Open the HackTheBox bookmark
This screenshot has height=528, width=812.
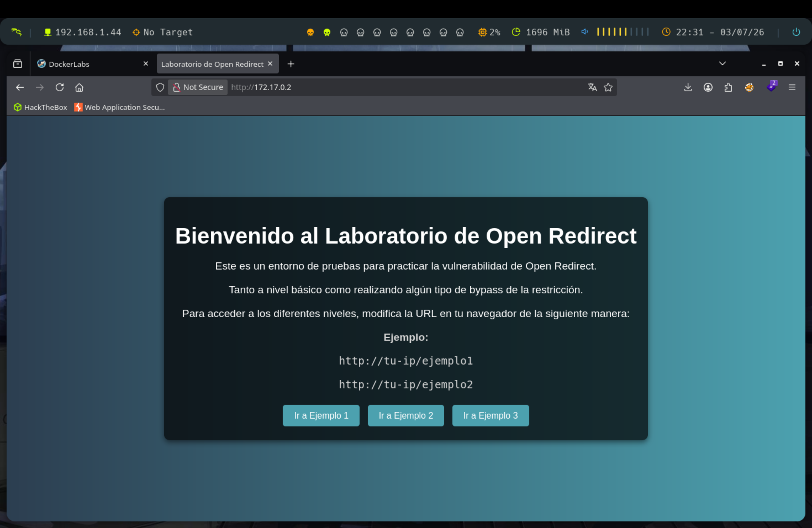40,107
